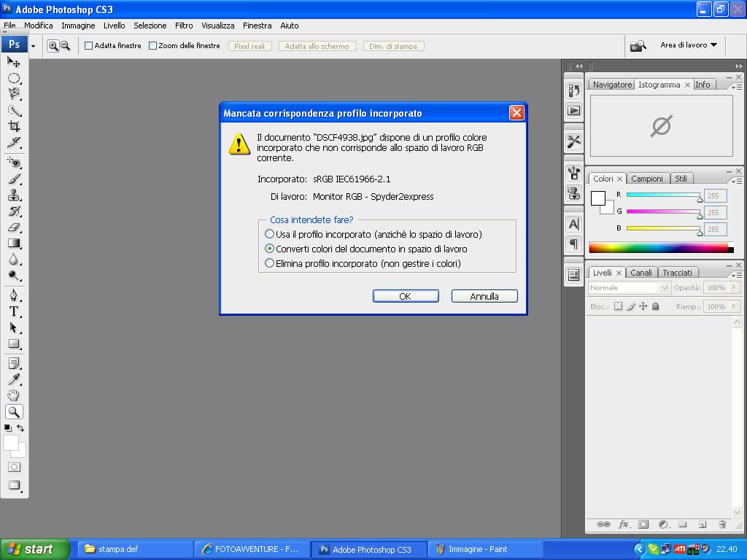Click foreground color swatch in toolbox

coord(11,443)
